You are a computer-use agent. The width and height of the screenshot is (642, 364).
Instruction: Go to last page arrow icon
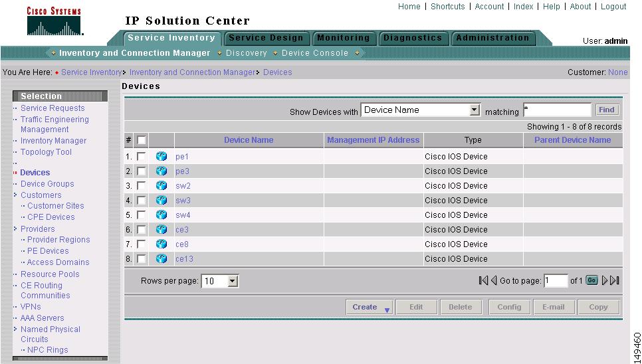coord(614,280)
